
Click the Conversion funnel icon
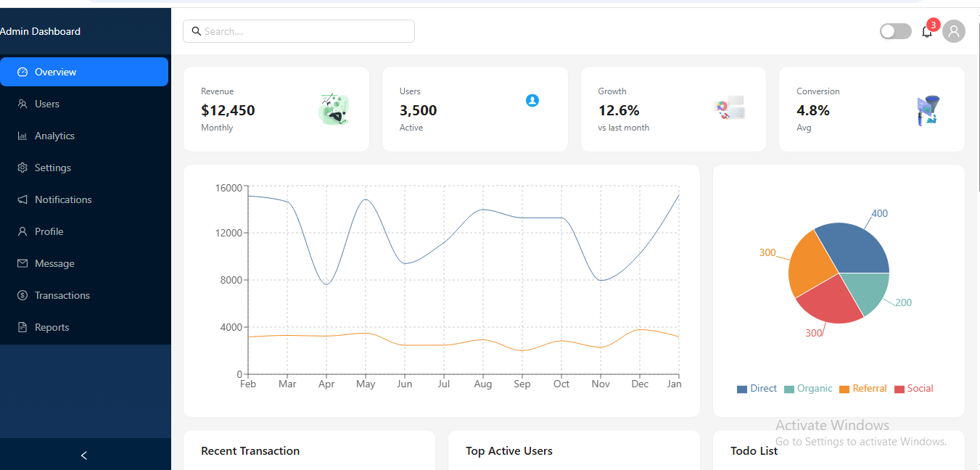[x=927, y=110]
